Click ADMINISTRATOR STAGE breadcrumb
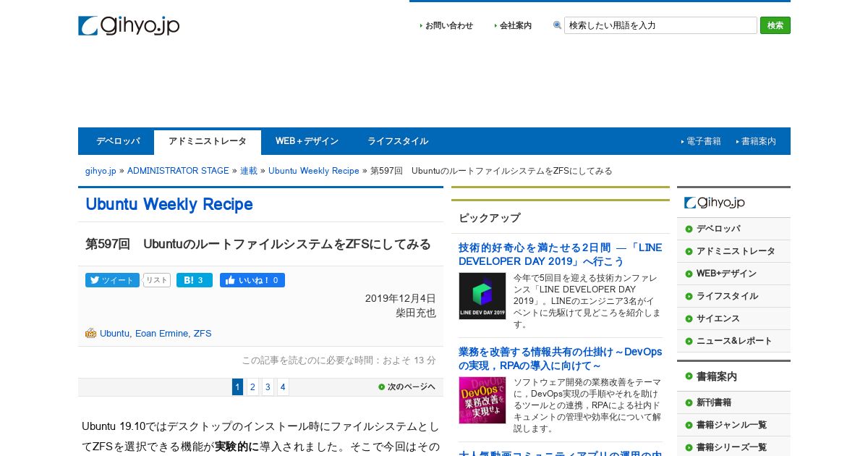The width and height of the screenshot is (868, 456). pyautogui.click(x=178, y=171)
